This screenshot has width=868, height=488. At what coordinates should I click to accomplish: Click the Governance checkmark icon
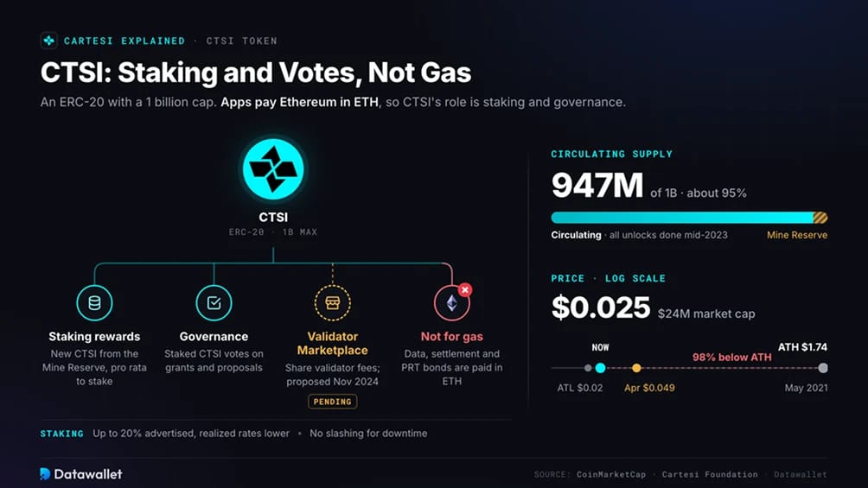214,302
